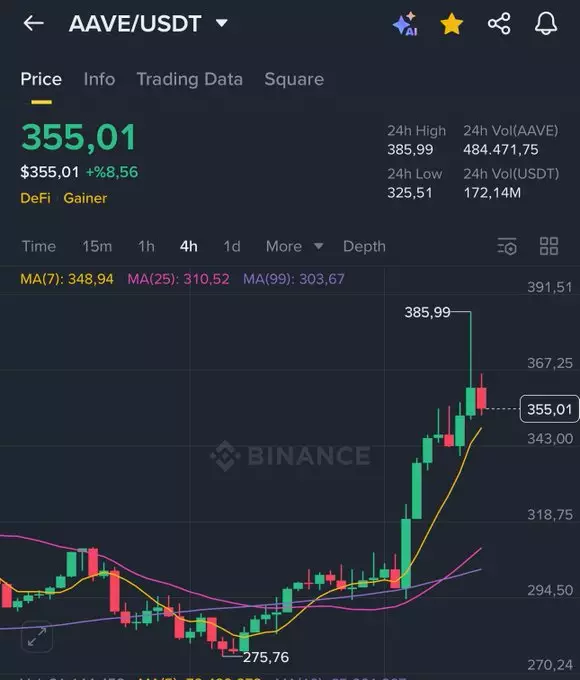Tap the 24h Vol(USDT) value 172,14M
The image size is (580, 680).
coord(492,193)
